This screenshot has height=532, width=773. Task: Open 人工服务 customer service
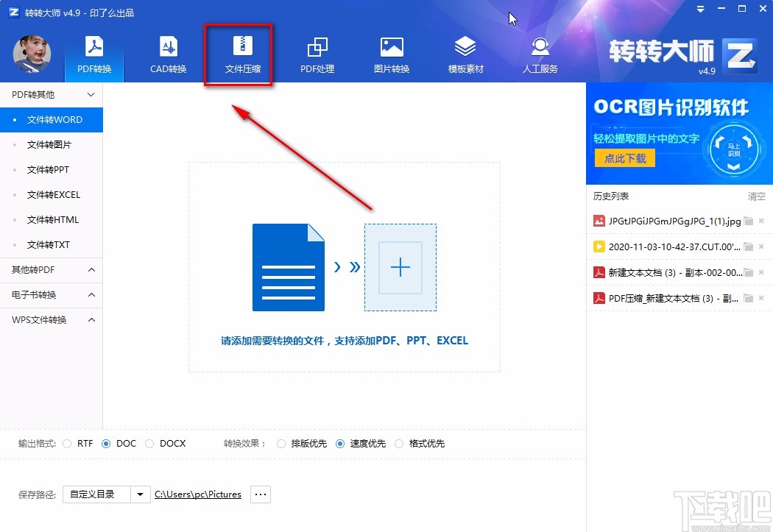[540, 54]
